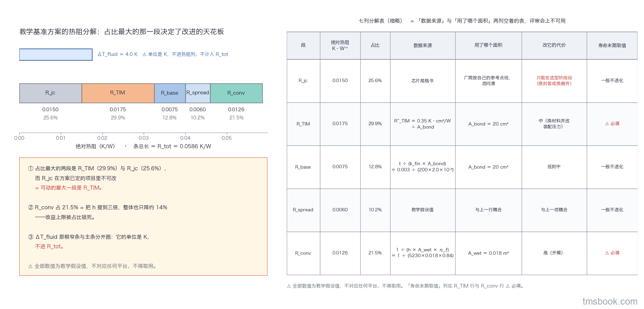644x309 pixels.
Task: Click the R_jc segment of the stacked bar
Action: tap(51, 93)
